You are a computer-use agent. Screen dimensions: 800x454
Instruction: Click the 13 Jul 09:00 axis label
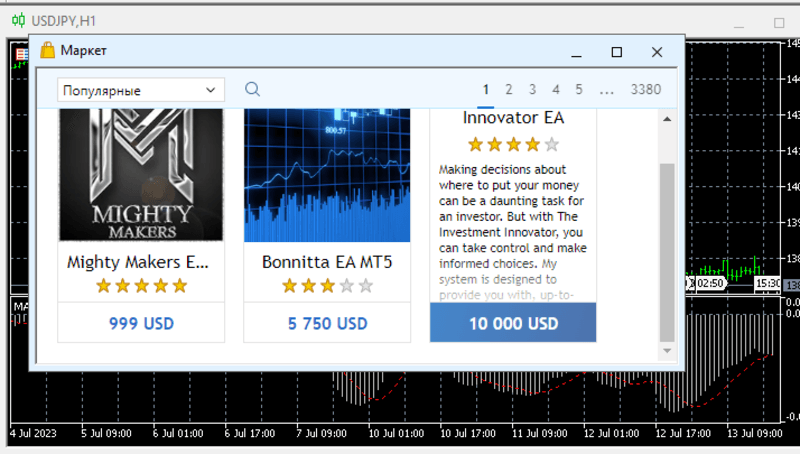pyautogui.click(x=754, y=434)
